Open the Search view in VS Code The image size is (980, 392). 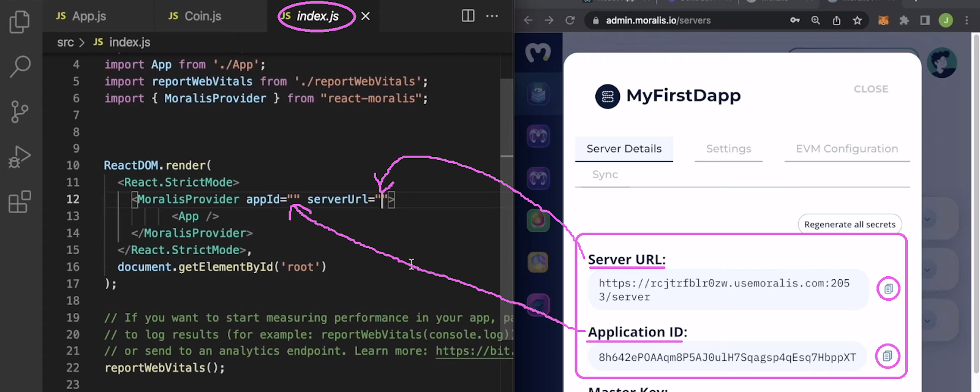(20, 66)
